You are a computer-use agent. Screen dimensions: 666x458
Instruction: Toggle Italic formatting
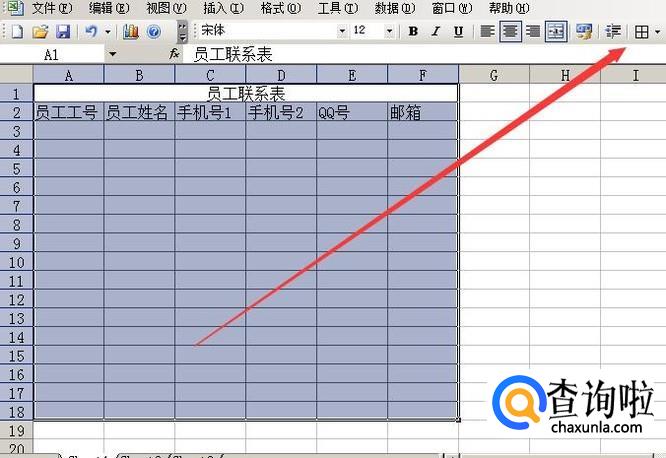(x=436, y=31)
